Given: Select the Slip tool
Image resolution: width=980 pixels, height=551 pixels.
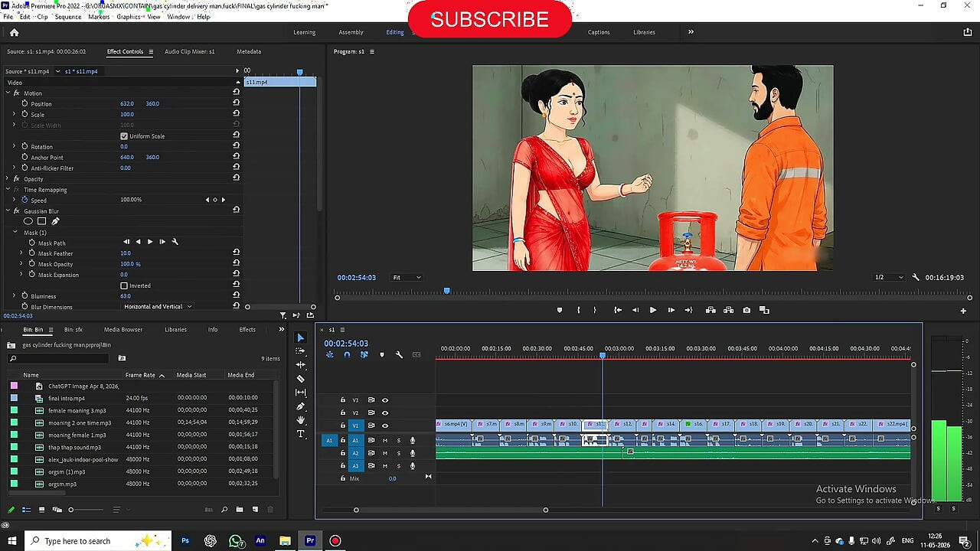Looking at the screenshot, I should pyautogui.click(x=300, y=393).
